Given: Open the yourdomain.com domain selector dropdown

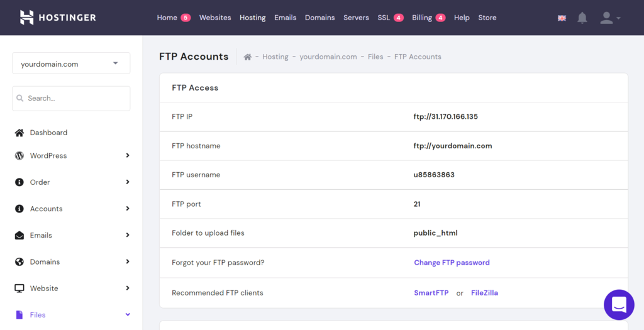Looking at the screenshot, I should coord(71,63).
